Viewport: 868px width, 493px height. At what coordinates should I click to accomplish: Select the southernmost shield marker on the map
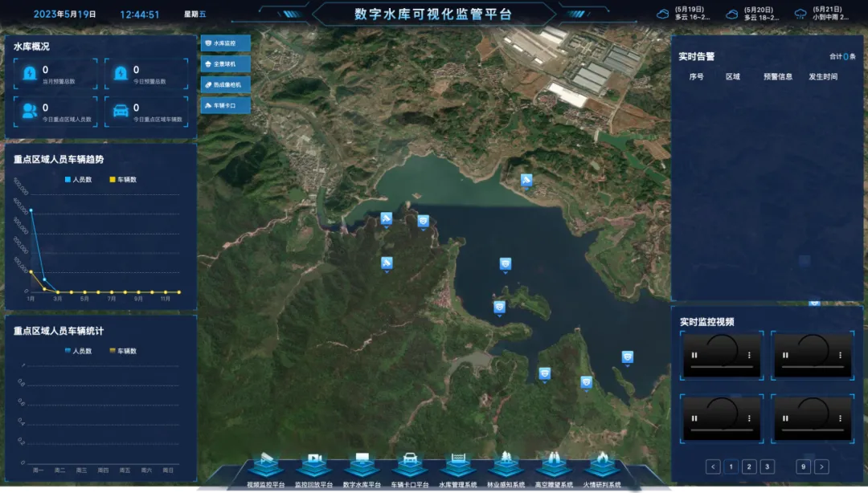586,382
